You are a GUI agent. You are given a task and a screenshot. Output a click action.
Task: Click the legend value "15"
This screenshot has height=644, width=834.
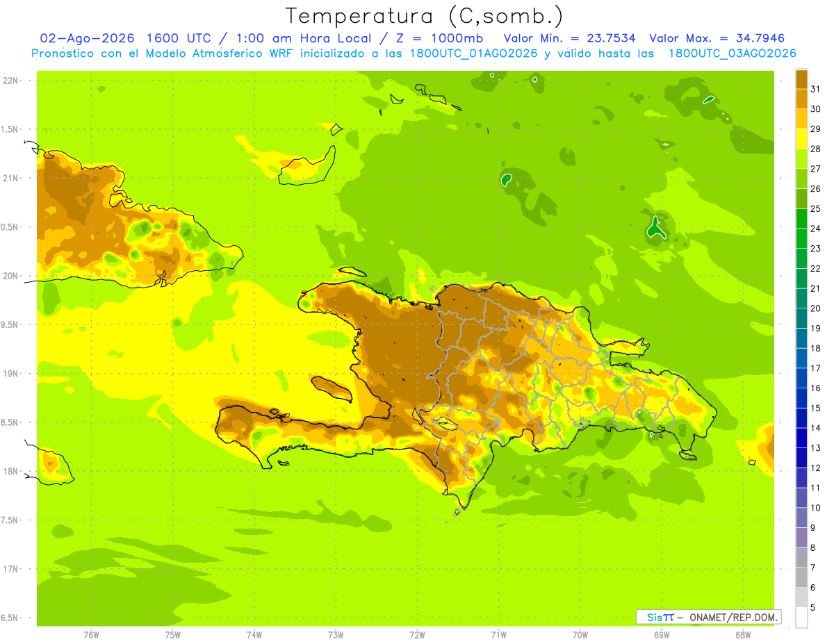coord(816,408)
